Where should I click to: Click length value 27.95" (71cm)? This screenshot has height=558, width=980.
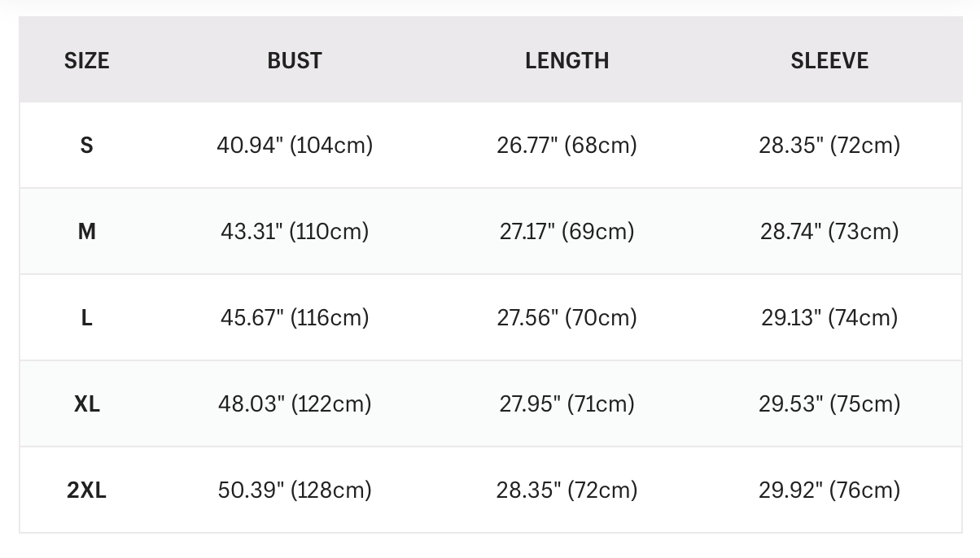pyautogui.click(x=567, y=404)
